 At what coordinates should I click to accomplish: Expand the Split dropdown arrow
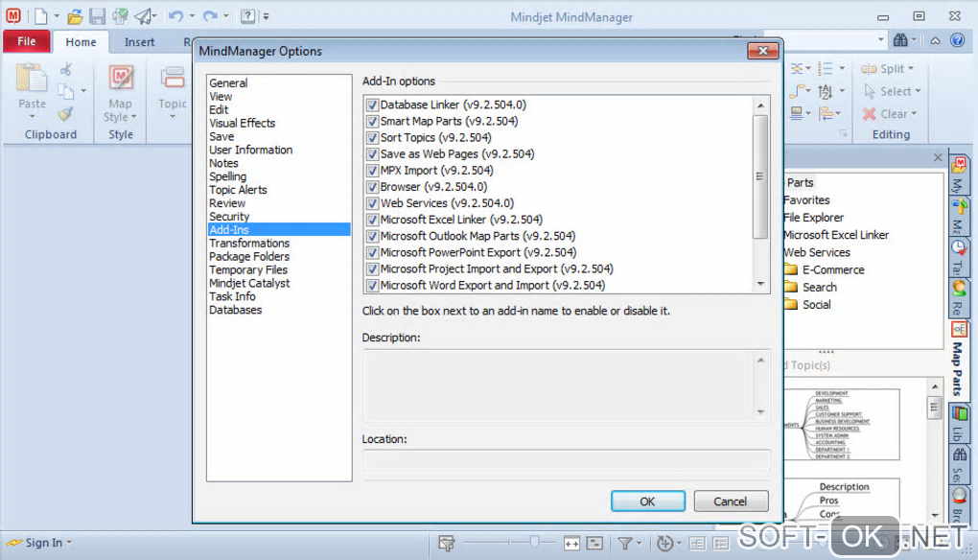[x=911, y=69]
